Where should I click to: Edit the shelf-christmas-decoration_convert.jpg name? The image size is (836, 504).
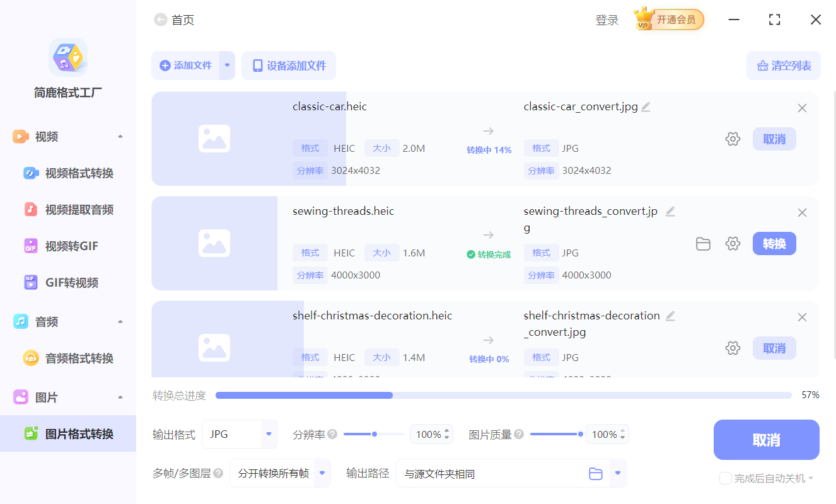tap(670, 316)
